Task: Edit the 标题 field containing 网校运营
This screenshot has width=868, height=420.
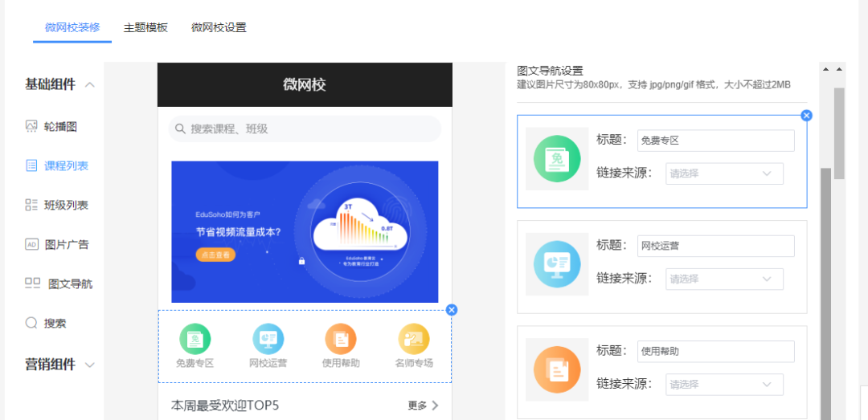Action: pos(716,246)
